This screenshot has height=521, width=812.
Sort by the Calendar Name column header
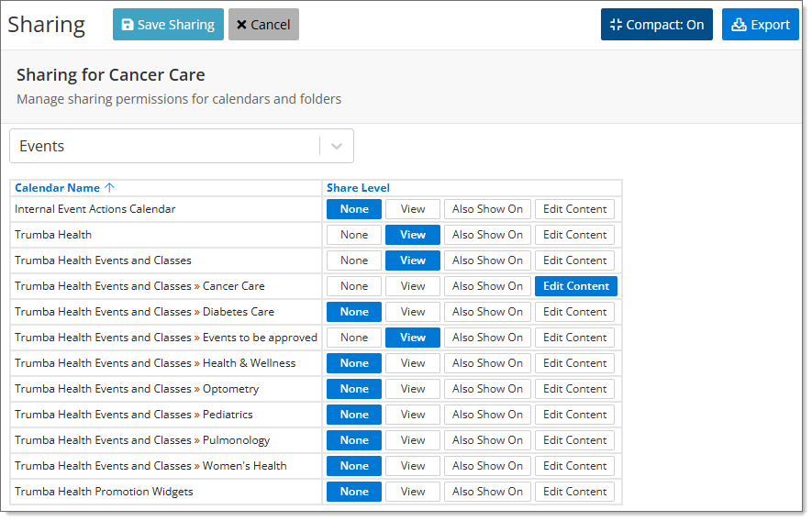[x=57, y=188]
